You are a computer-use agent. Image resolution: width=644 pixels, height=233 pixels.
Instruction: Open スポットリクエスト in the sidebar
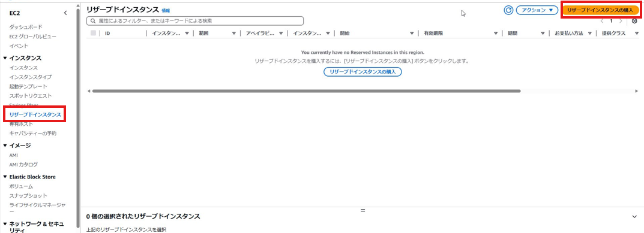click(x=31, y=96)
